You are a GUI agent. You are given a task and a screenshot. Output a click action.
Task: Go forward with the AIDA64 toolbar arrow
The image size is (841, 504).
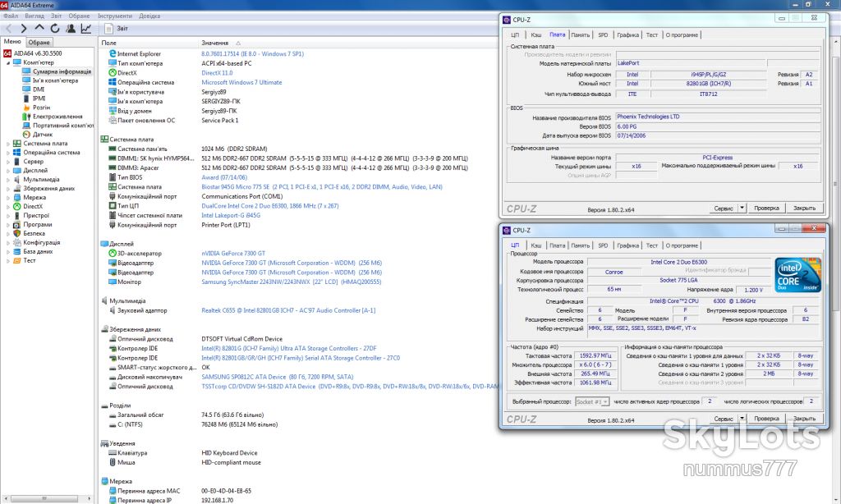(23, 29)
